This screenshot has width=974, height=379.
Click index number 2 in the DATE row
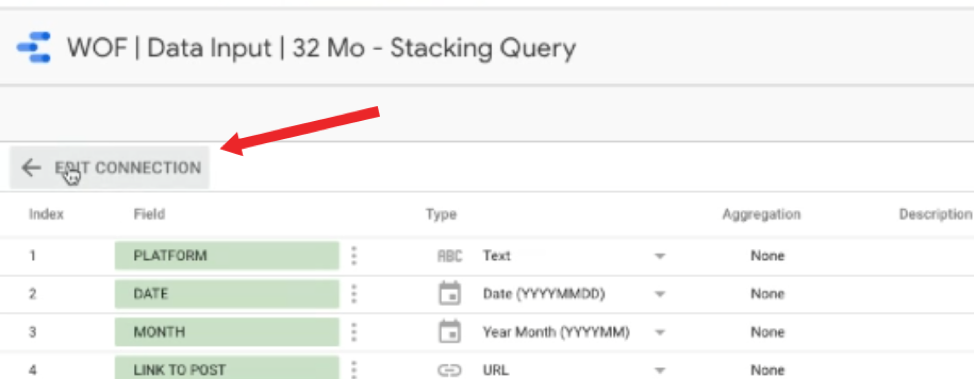click(x=32, y=293)
